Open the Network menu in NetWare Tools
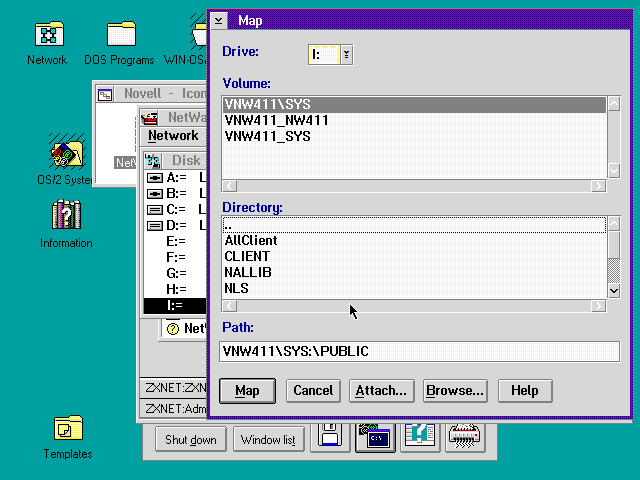640x480 pixels. click(173, 136)
